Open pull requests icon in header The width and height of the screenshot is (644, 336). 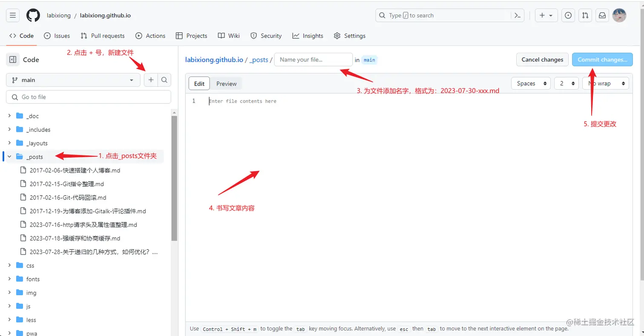click(x=585, y=15)
